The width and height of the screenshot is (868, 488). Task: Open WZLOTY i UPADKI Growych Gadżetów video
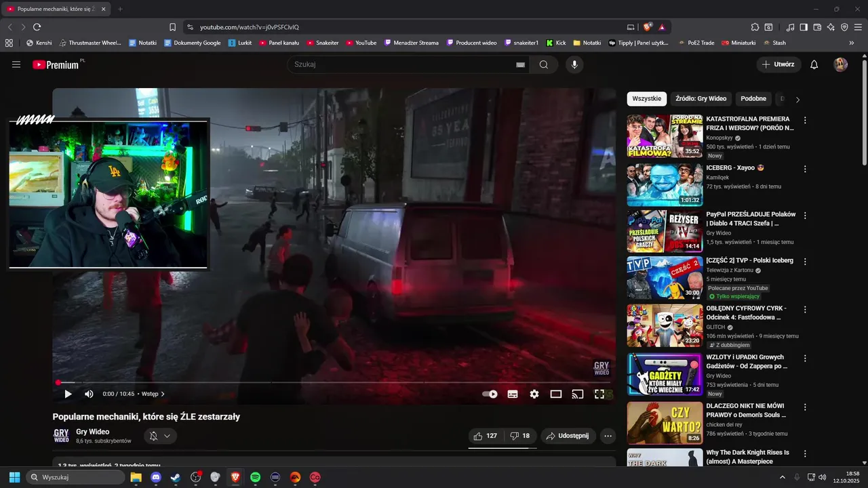pos(747,361)
